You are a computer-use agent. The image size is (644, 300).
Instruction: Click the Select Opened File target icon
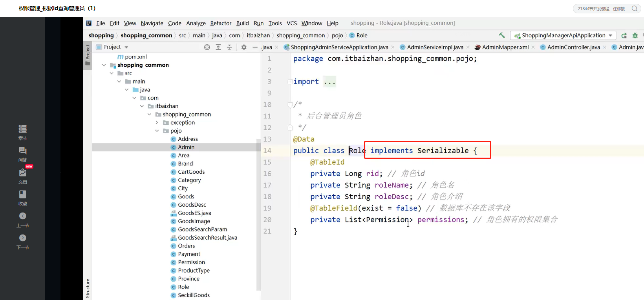(207, 47)
